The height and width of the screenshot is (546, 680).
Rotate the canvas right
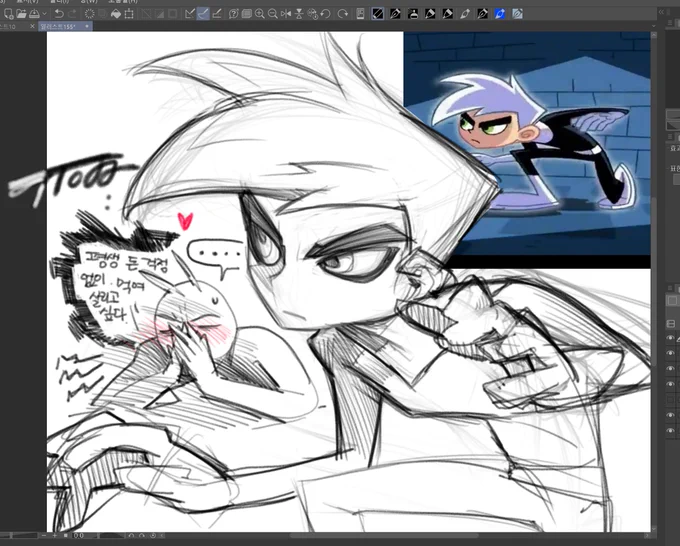tap(343, 14)
